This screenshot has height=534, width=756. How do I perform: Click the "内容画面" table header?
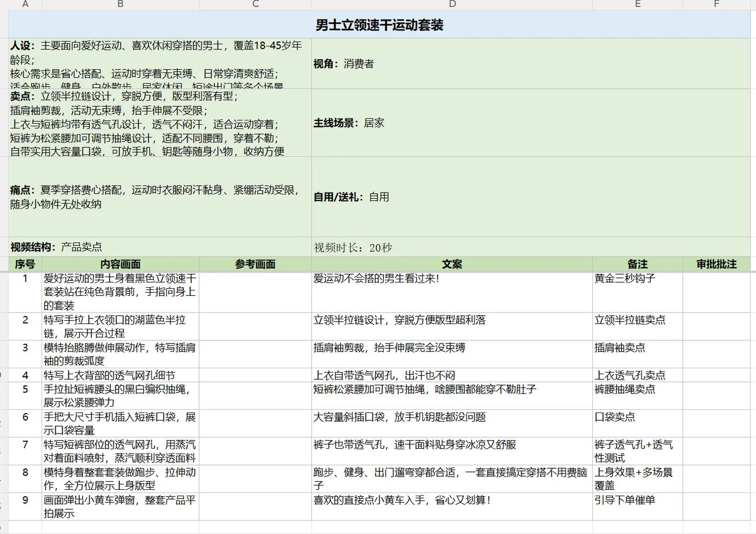120,264
